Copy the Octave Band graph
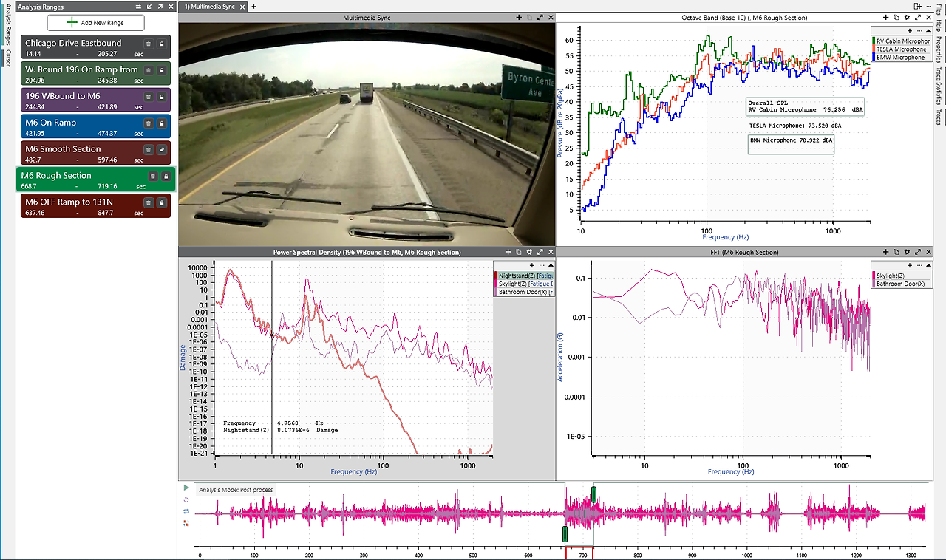Screen dimensions: 946x560 896,17
